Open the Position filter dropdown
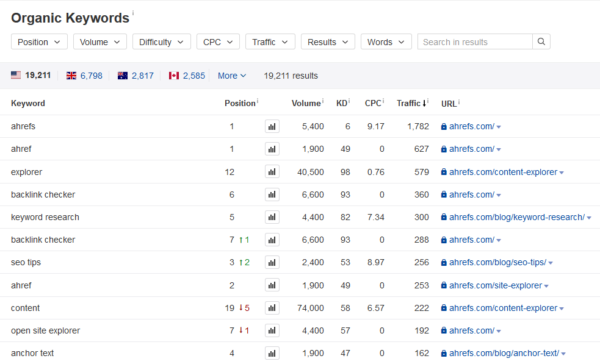This screenshot has width=600, height=364. coord(39,41)
